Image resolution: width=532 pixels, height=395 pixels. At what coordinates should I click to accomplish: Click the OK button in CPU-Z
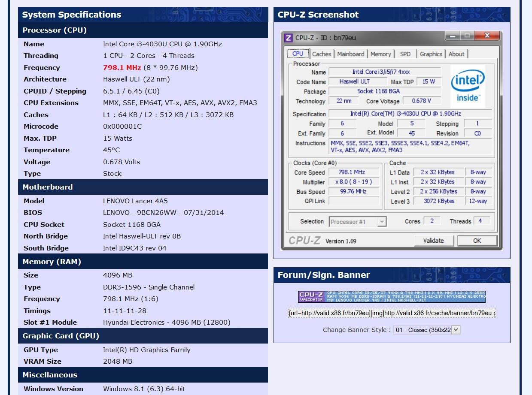pyautogui.click(x=477, y=241)
